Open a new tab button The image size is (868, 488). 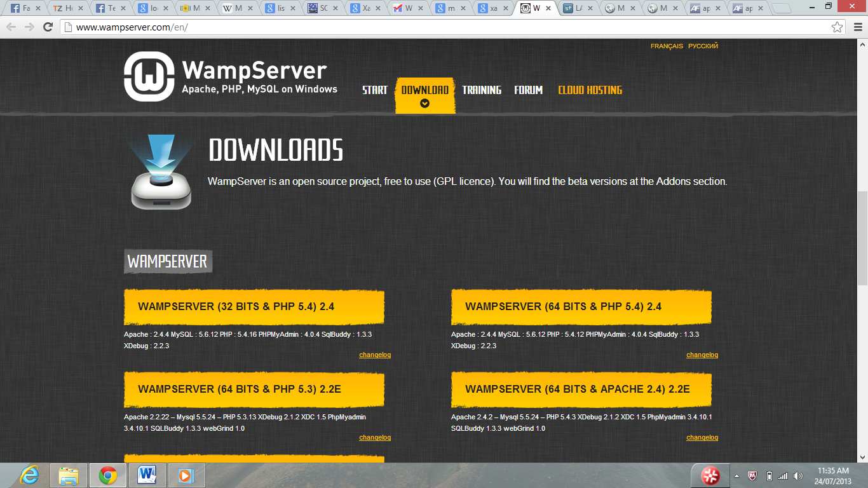tap(782, 9)
